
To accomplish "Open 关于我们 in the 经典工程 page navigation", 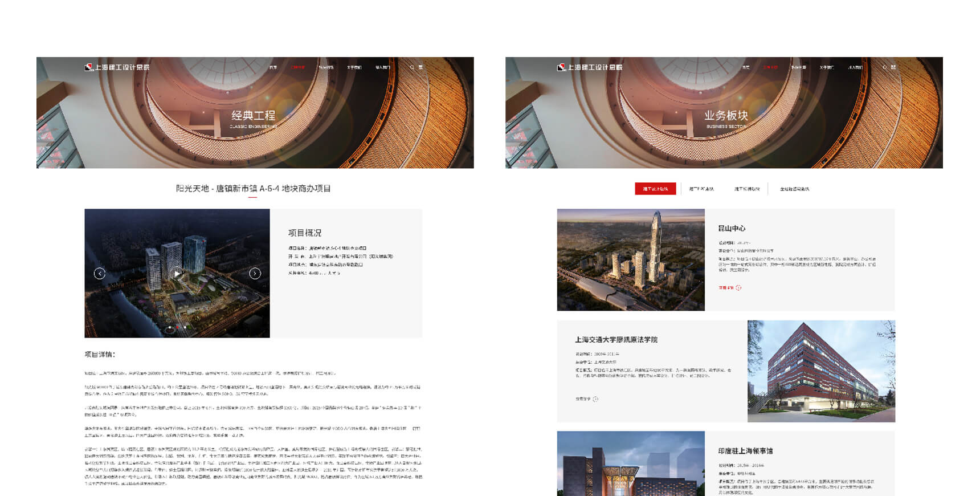I will 354,67.
